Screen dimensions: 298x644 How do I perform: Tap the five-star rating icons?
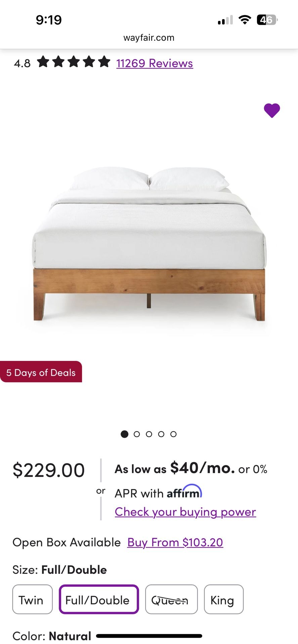[74, 62]
